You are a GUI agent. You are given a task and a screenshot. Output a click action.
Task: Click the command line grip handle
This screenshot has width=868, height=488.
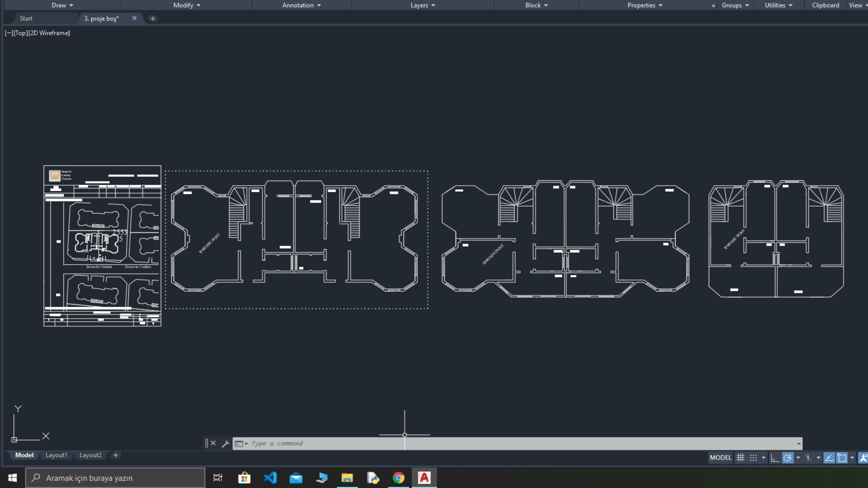coord(207,443)
